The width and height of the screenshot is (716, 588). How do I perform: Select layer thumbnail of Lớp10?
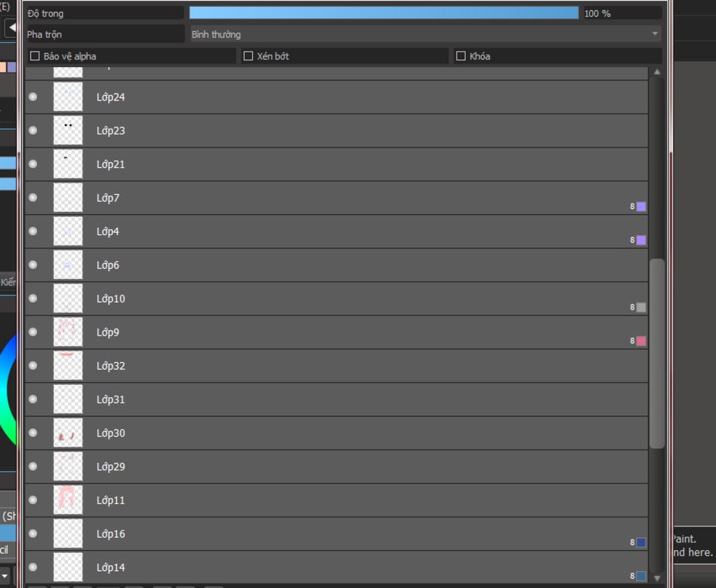[x=68, y=298]
